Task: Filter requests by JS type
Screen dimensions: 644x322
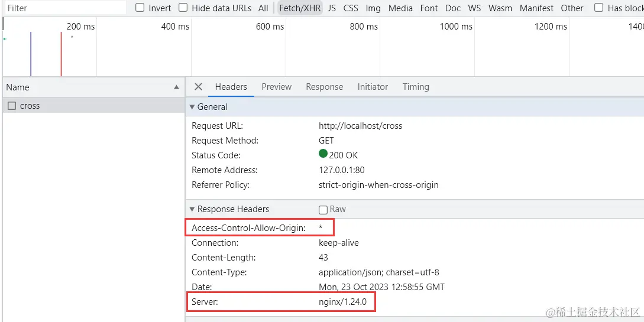Action: pyautogui.click(x=332, y=8)
